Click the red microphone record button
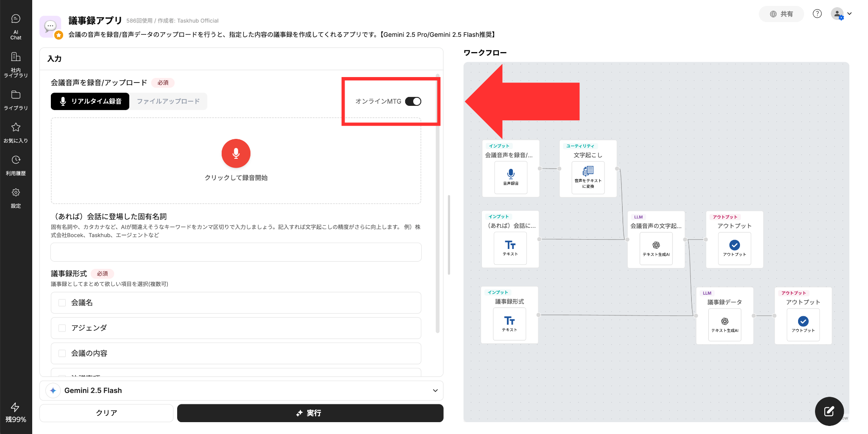This screenshot has height=434, width=868. pos(236,153)
